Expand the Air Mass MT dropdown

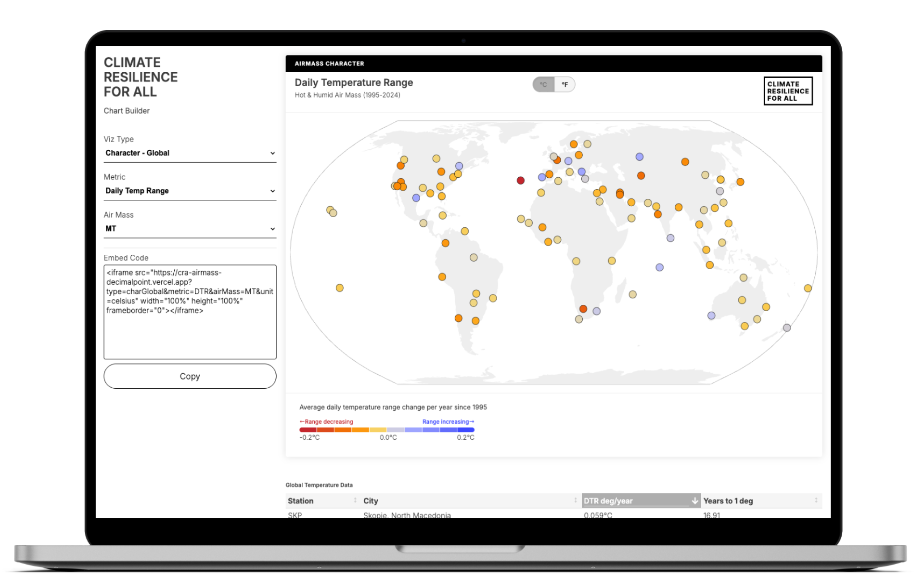190,229
